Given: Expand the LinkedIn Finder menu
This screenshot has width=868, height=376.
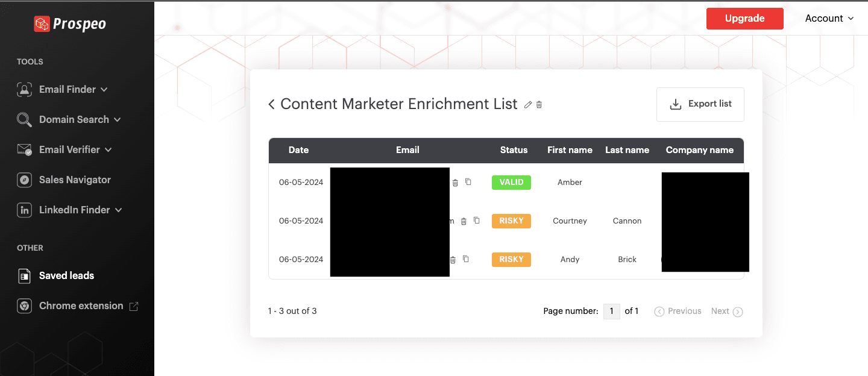Looking at the screenshot, I should [x=119, y=210].
